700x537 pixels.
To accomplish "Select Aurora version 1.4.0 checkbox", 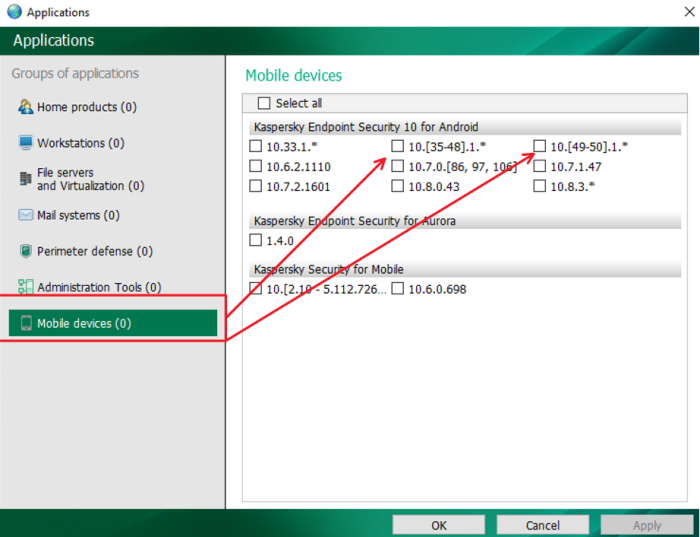I will pyautogui.click(x=255, y=240).
